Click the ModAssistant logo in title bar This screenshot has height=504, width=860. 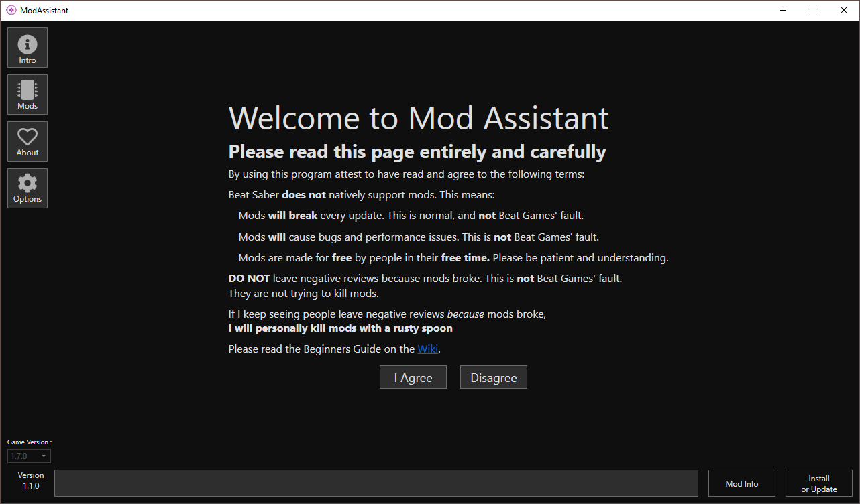coord(11,10)
